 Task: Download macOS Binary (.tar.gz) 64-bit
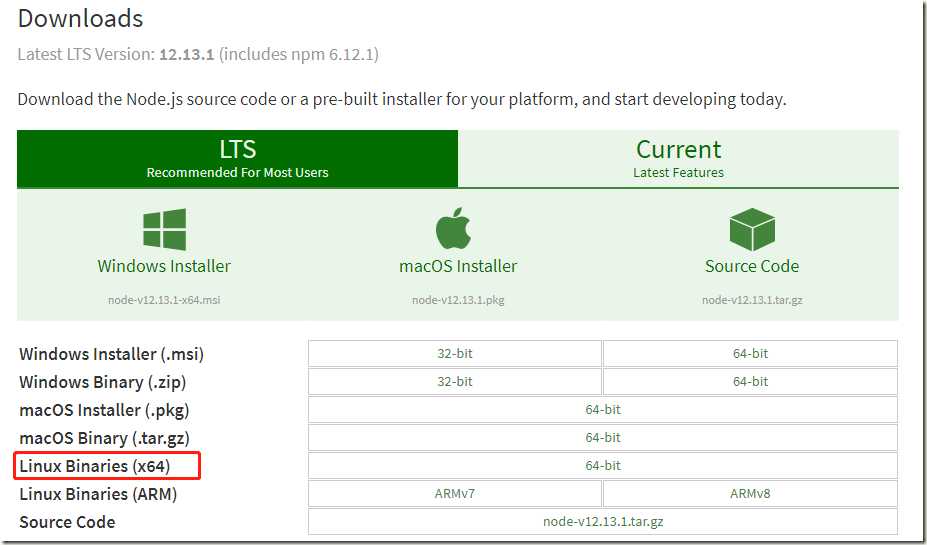point(603,437)
